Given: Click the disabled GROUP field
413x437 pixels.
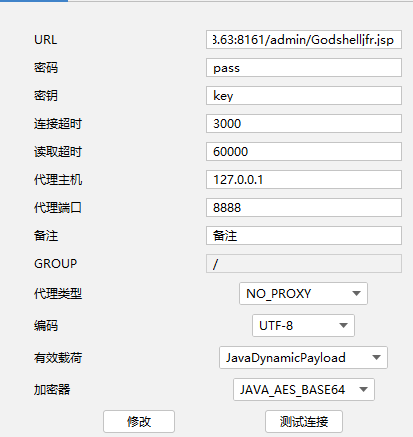Looking at the screenshot, I should tap(304, 264).
